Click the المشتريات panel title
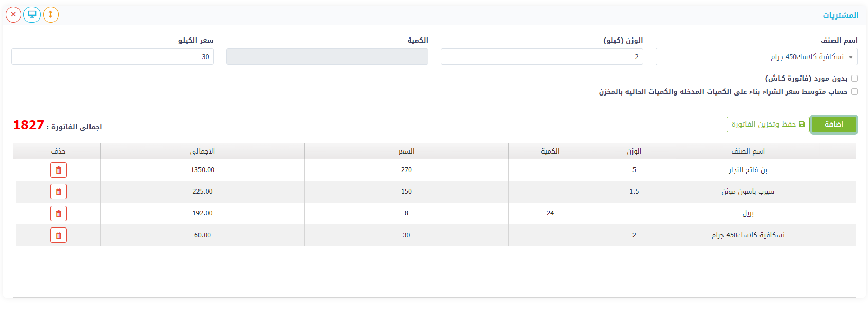 [x=840, y=15]
